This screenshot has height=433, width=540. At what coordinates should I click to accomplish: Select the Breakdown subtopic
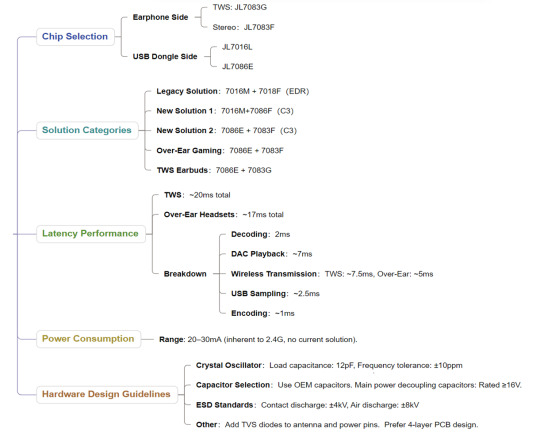[185, 274]
